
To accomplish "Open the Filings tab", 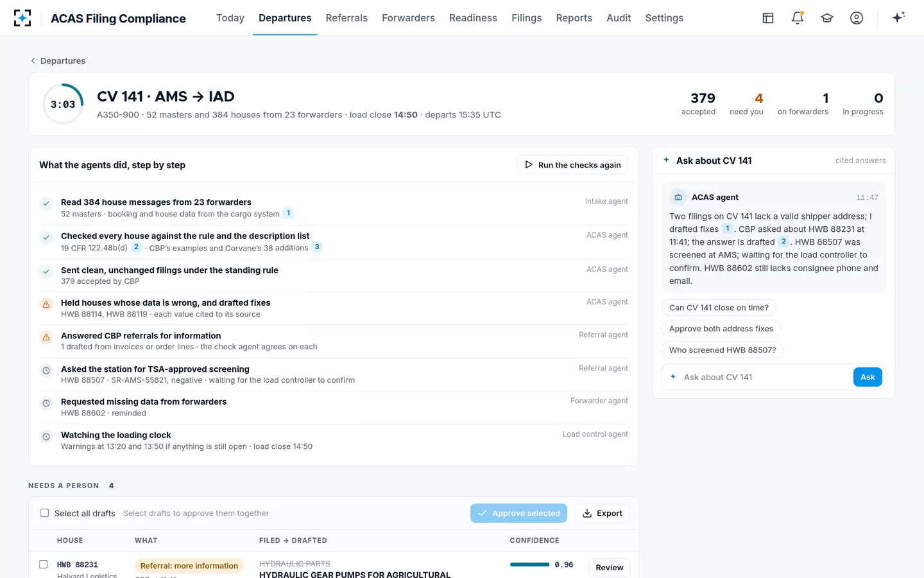I will click(x=527, y=18).
